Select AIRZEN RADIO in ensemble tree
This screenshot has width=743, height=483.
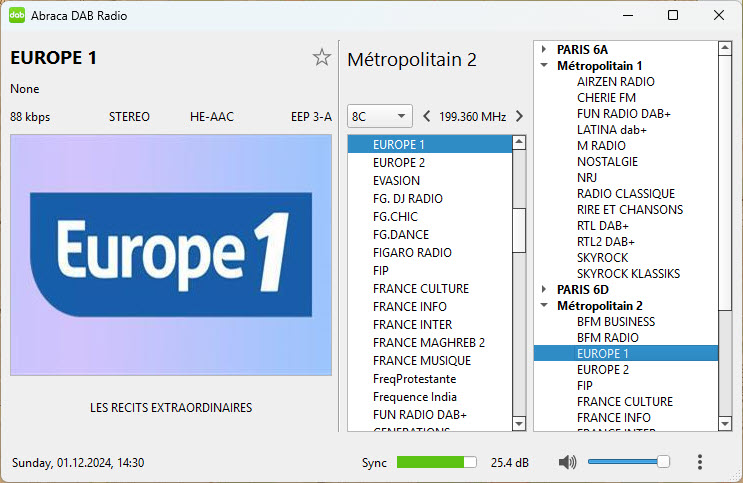pyautogui.click(x=616, y=82)
